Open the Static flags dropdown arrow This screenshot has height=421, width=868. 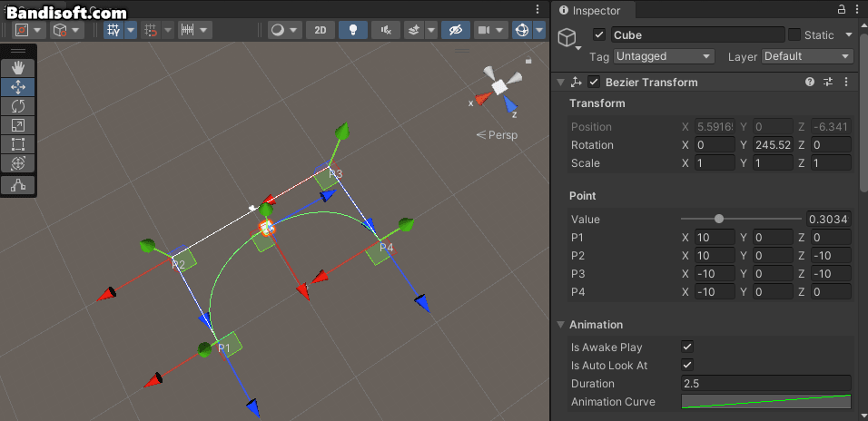849,34
